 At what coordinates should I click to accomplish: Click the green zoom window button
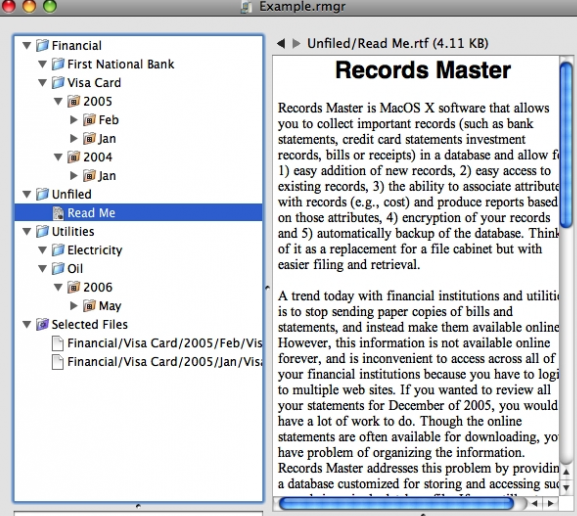pos(50,6)
